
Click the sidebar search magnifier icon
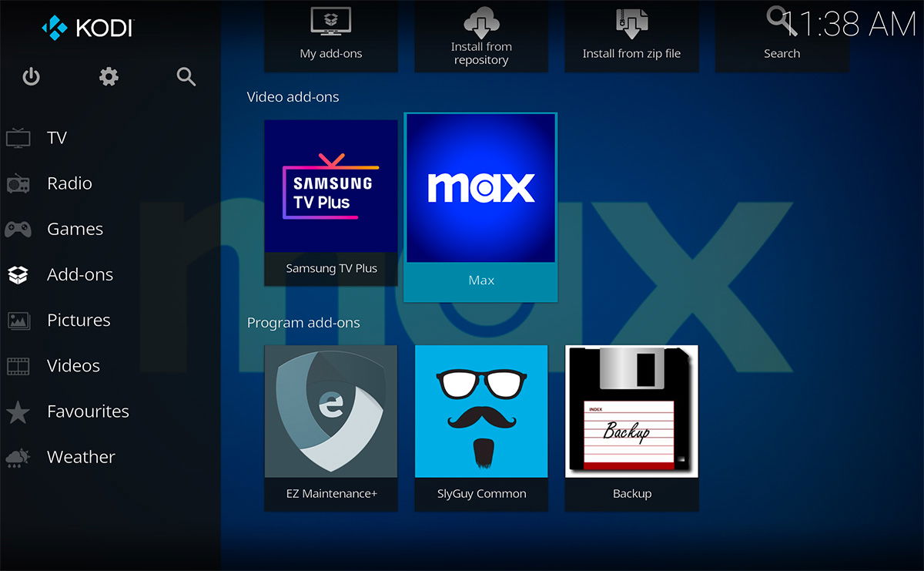click(x=186, y=76)
